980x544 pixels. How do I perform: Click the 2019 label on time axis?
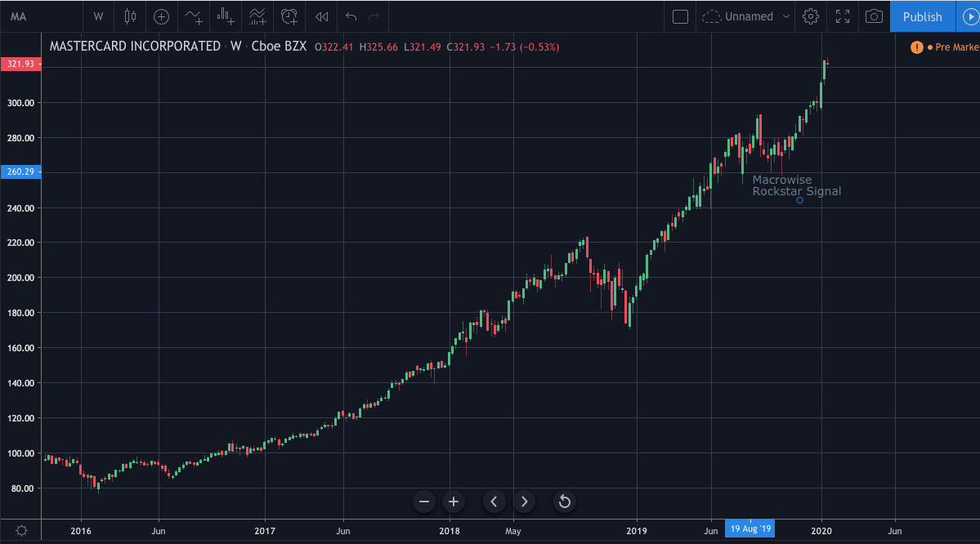click(x=637, y=531)
